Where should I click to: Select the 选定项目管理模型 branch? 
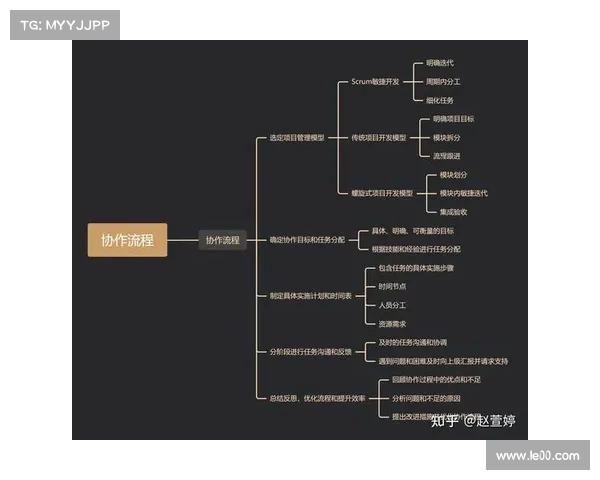click(297, 137)
